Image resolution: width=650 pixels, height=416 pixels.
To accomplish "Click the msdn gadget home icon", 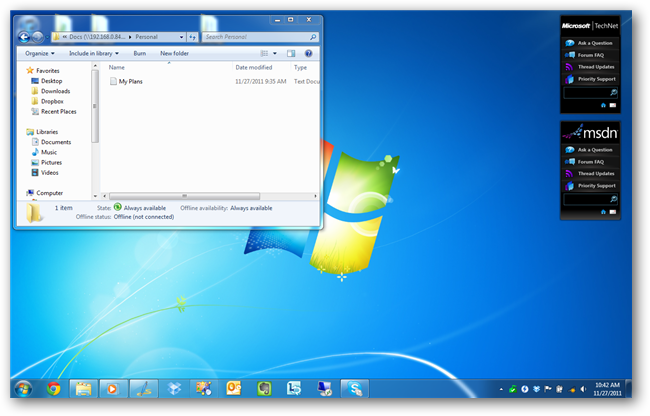I will tap(603, 212).
